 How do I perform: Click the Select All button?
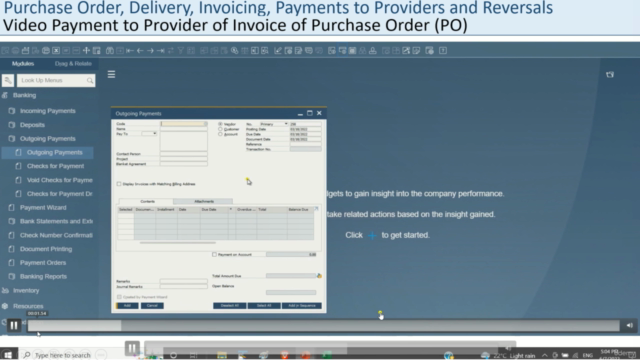264,305
